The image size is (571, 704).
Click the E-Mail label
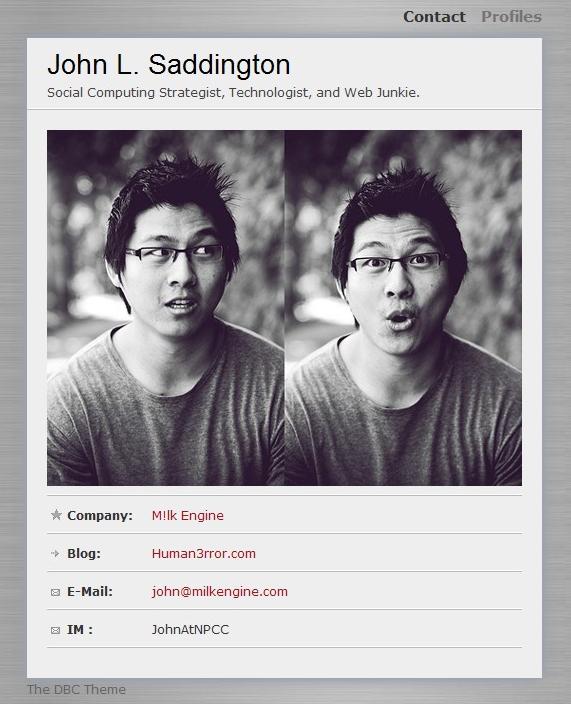[90, 592]
